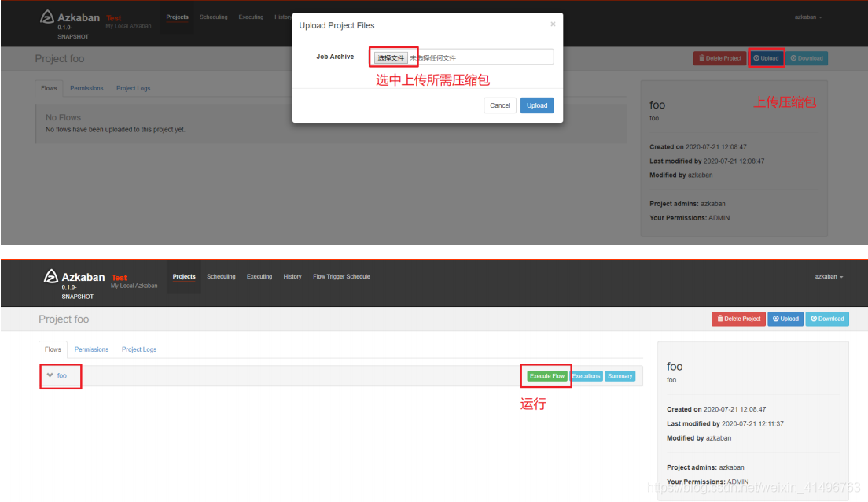The image size is (868, 502).
Task: View Summary of the foo flow
Action: 620,375
